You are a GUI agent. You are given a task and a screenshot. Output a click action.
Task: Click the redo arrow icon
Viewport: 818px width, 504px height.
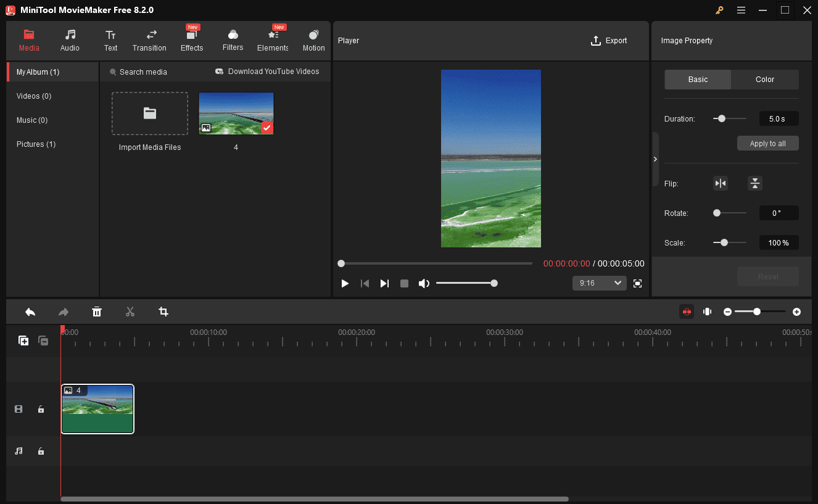click(64, 312)
